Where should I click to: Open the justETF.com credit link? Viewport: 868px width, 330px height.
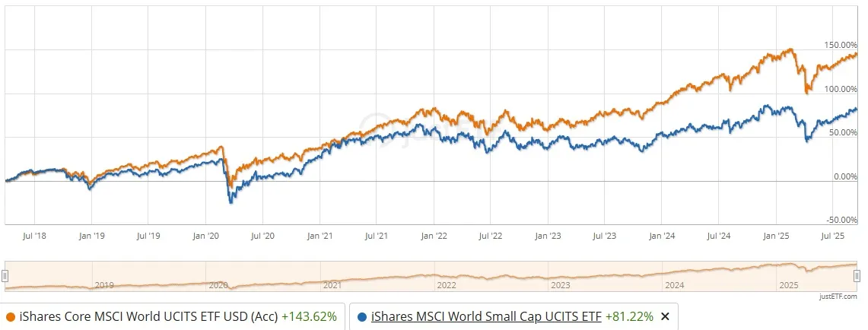(838, 297)
